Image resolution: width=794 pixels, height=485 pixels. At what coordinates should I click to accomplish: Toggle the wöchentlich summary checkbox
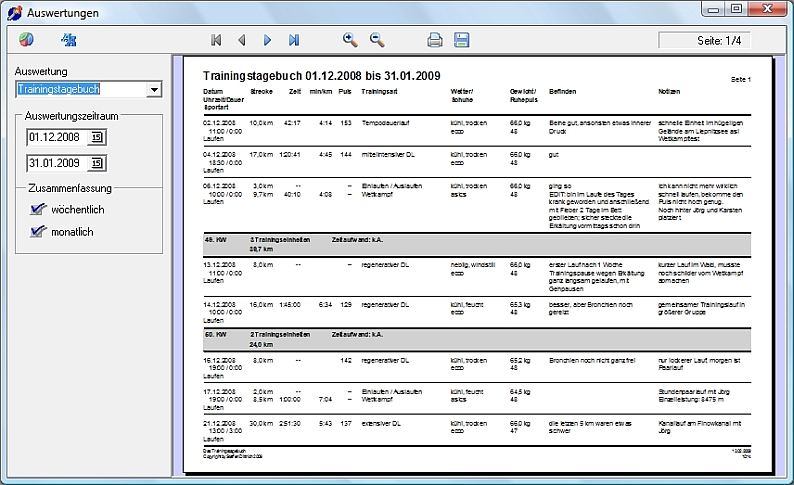(39, 209)
